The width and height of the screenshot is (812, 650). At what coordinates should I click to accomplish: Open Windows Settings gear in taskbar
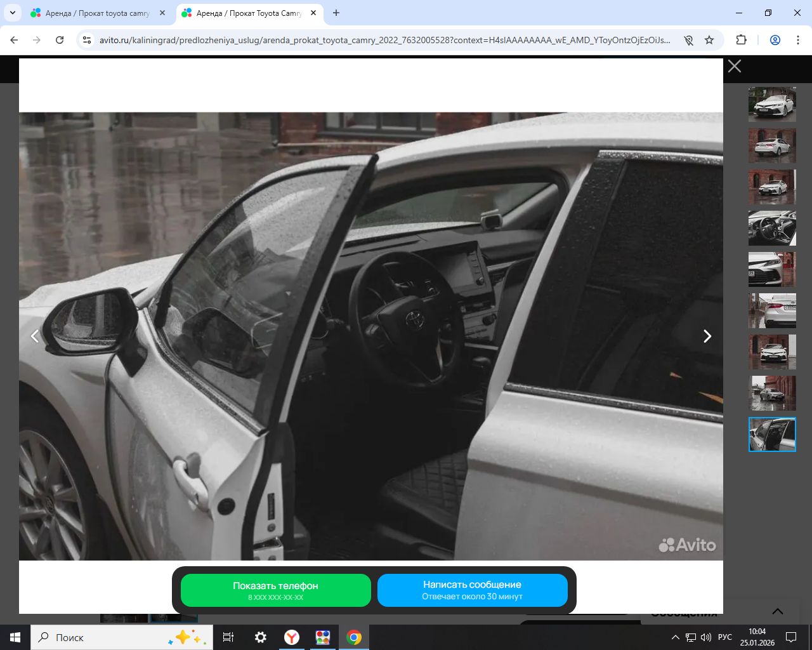[261, 637]
